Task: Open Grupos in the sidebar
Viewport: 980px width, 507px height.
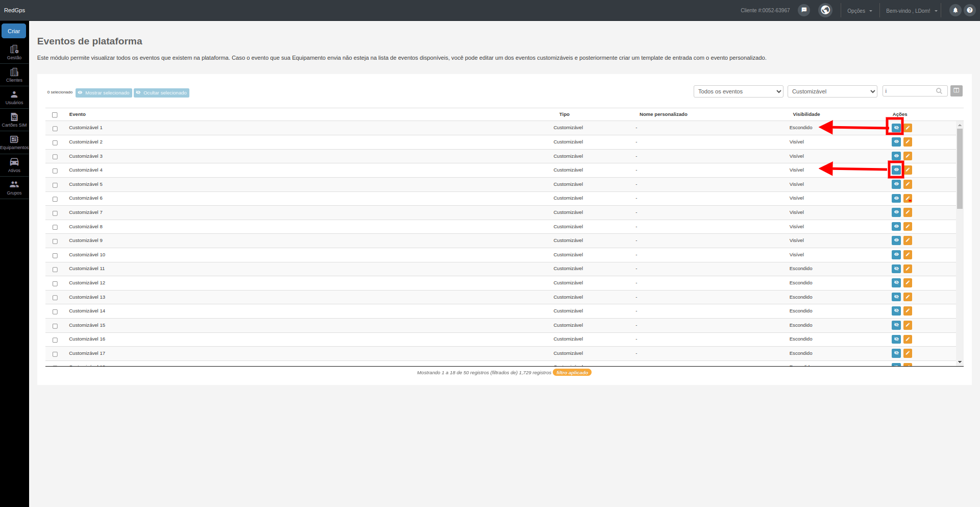Action: pos(14,188)
